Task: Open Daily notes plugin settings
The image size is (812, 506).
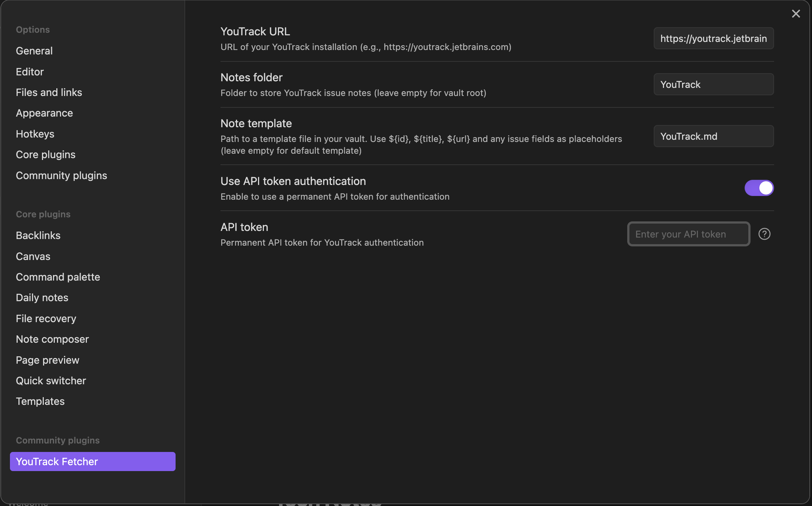Action: point(42,297)
